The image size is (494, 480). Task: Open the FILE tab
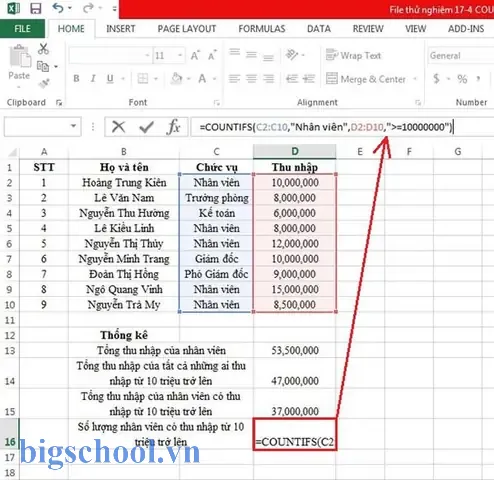click(x=22, y=29)
